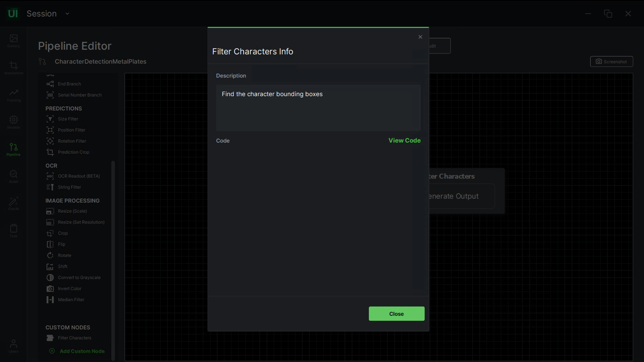Image resolution: width=644 pixels, height=362 pixels.
Task: Click the Session title text
Action: point(42,14)
